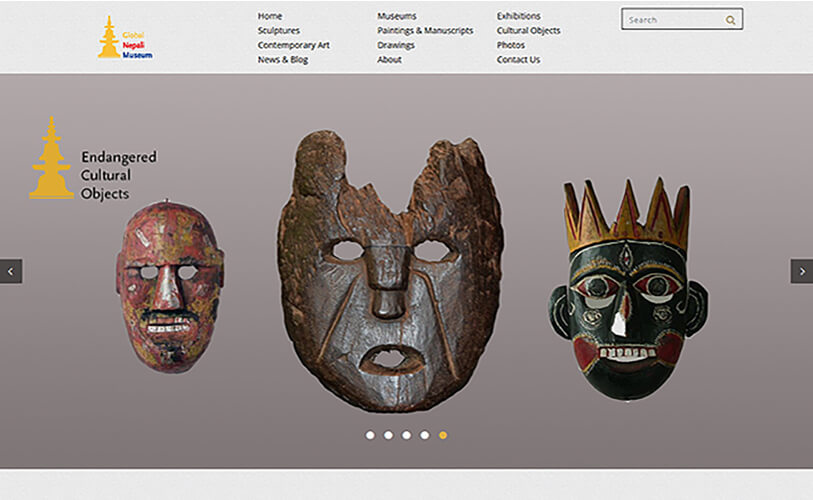The image size is (813, 500).
Task: Click inside the Search text field
Action: (x=672, y=20)
